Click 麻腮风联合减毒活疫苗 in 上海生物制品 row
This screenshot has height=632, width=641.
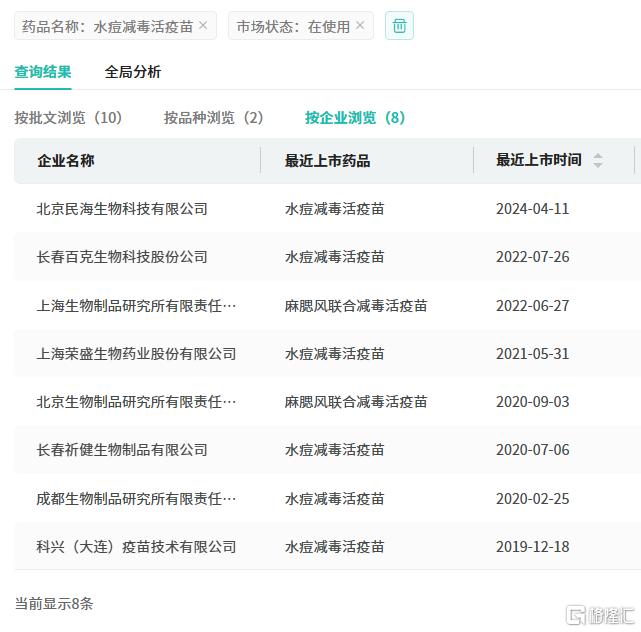pos(356,306)
